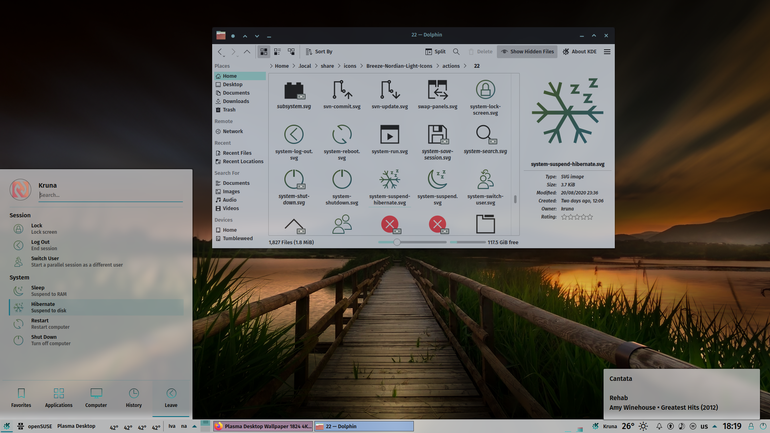Image resolution: width=770 pixels, height=433 pixels.
Task: Click the Hibernate entry in launcher
Action: pos(96,307)
